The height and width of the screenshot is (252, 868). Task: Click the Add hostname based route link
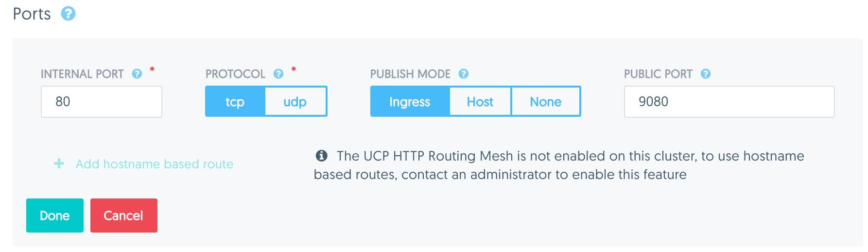[155, 164]
